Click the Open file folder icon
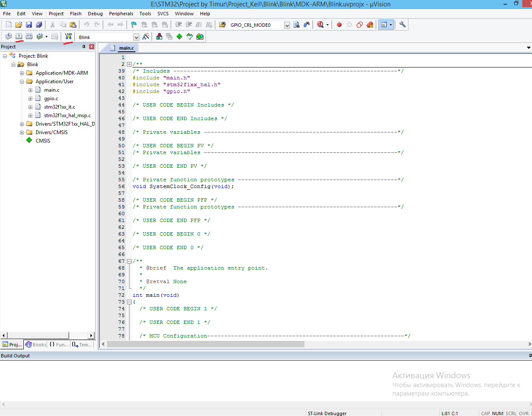This screenshot has width=532, height=416. (x=19, y=25)
